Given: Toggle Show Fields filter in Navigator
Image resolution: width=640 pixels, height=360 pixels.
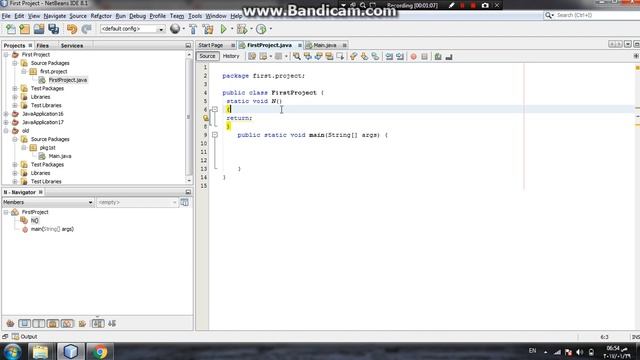Looking at the screenshot, I should [24, 324].
